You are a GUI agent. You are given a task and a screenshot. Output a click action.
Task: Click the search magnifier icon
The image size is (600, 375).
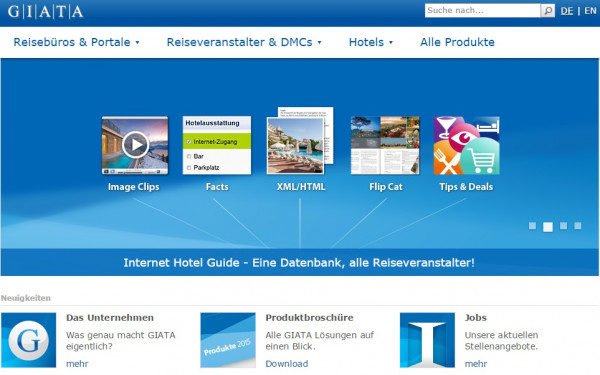tap(548, 11)
